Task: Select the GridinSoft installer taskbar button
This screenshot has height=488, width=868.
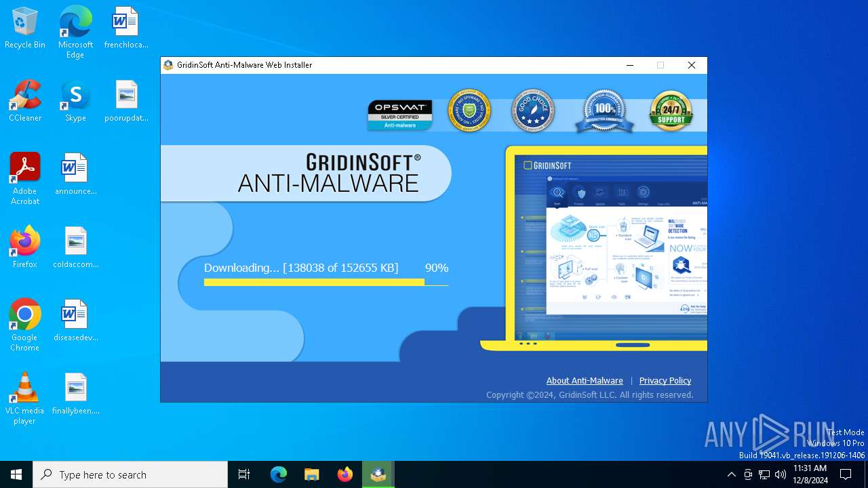Action: point(378,474)
